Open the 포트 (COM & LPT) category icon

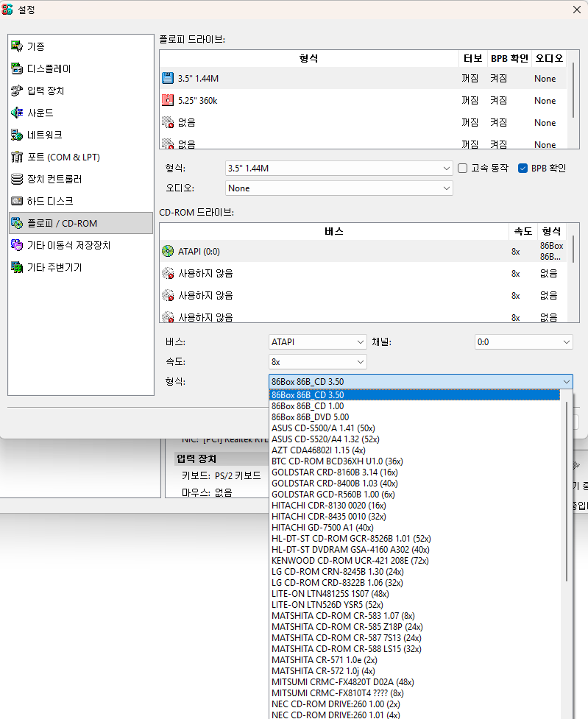(x=17, y=157)
